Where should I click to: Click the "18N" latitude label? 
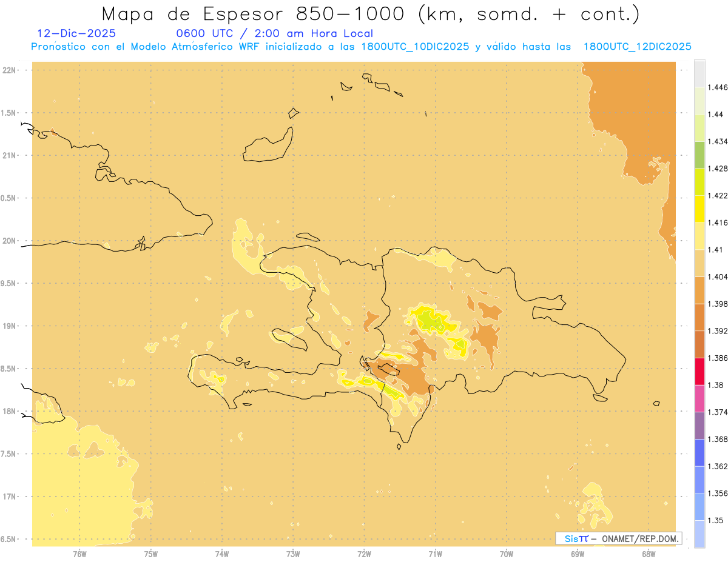pyautogui.click(x=10, y=411)
